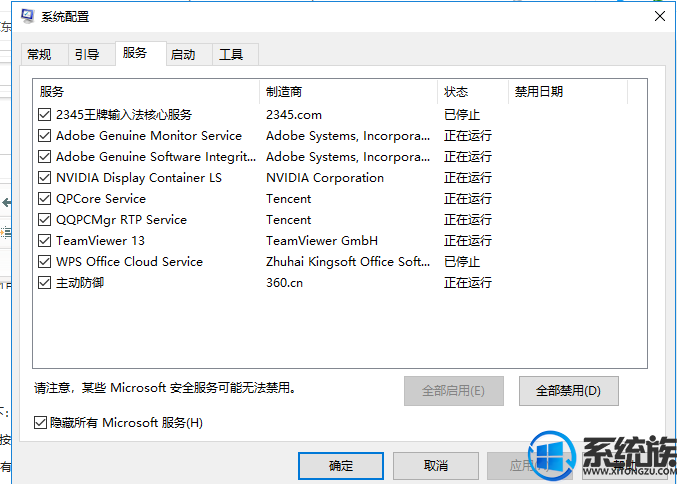The image size is (677, 484).
Task: Select the QPCore Service name text
Action: [x=101, y=199]
